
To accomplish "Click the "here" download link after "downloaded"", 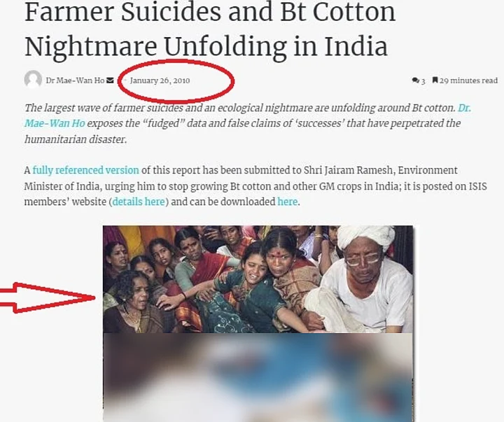I will tap(288, 202).
